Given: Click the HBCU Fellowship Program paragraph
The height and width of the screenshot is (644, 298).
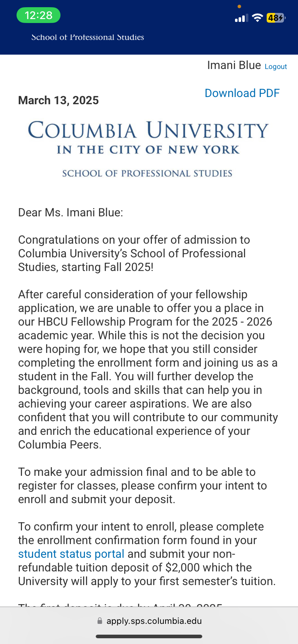Looking at the screenshot, I should (x=148, y=369).
